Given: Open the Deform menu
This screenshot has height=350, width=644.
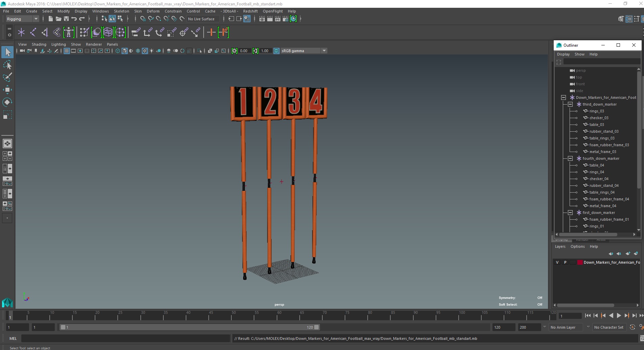Looking at the screenshot, I should click(153, 11).
